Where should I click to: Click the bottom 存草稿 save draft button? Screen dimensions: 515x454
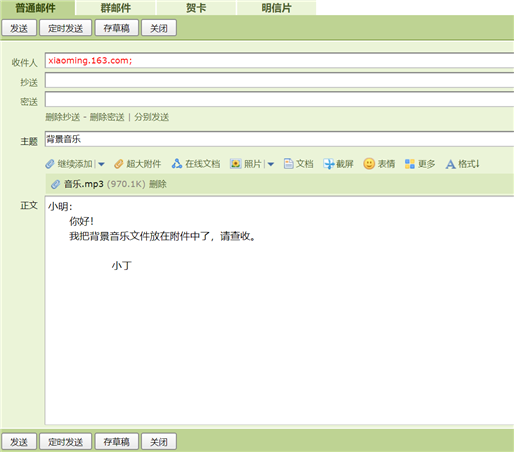point(116,442)
